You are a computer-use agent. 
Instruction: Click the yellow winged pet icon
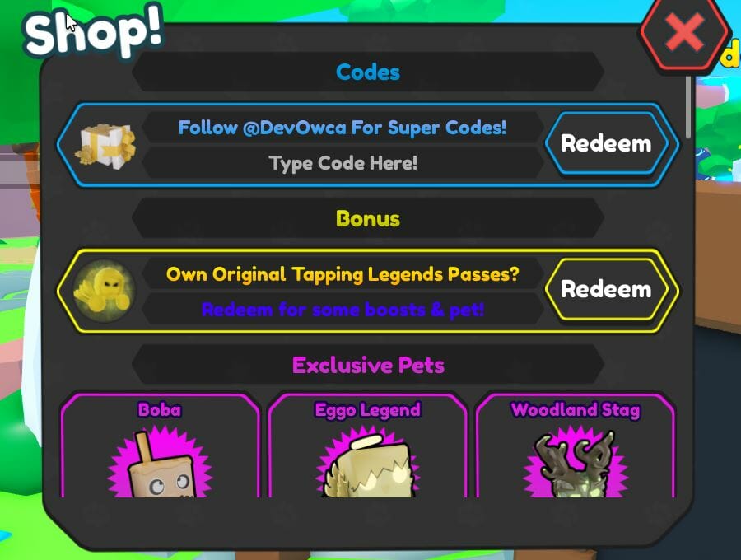(x=104, y=291)
